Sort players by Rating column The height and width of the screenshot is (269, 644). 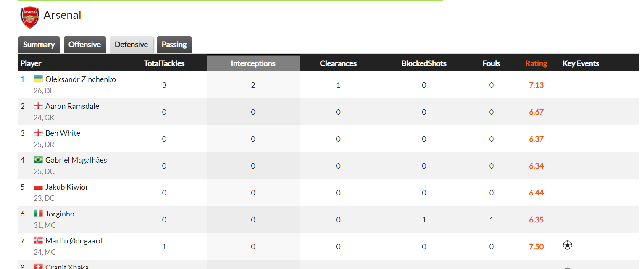point(536,63)
